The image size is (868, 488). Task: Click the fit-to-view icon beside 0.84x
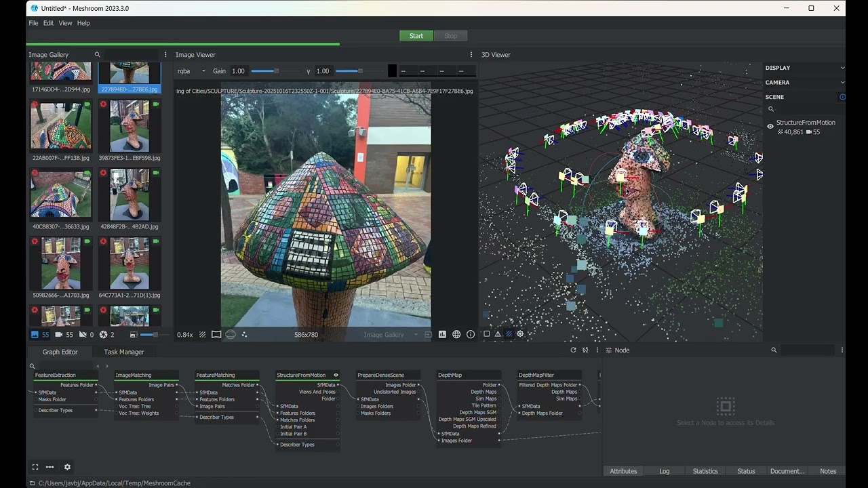(202, 335)
